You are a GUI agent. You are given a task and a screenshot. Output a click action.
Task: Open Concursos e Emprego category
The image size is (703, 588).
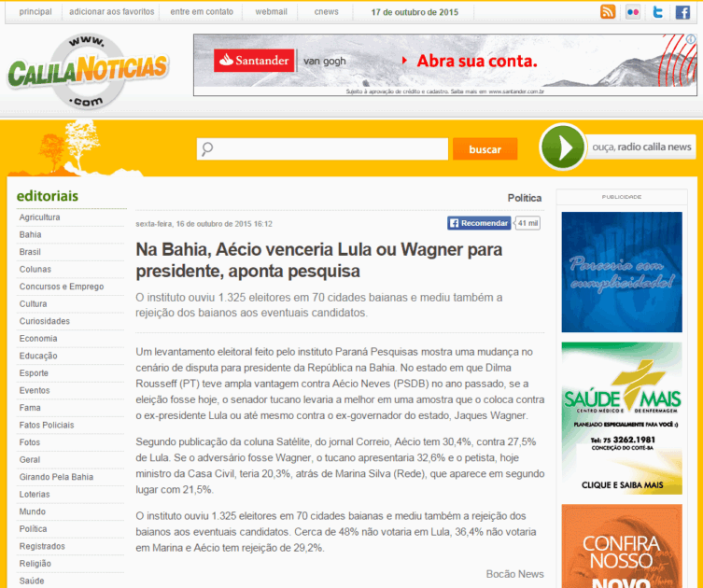point(62,287)
